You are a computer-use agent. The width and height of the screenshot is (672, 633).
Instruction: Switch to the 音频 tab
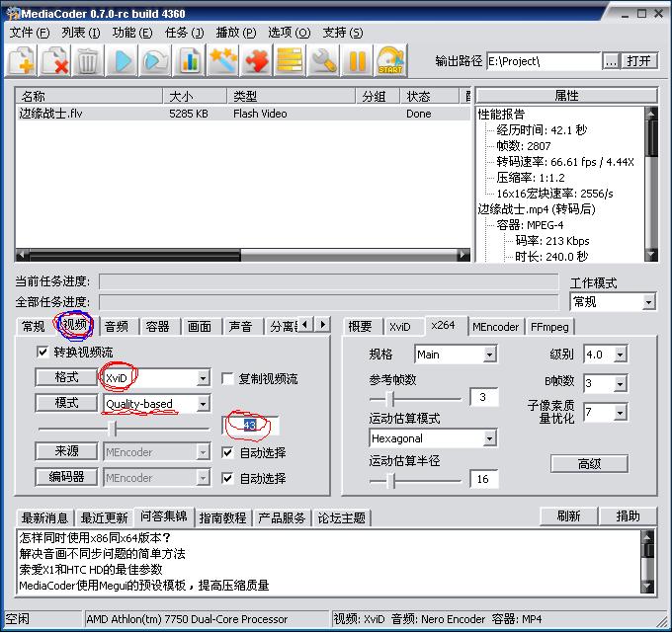point(117,327)
